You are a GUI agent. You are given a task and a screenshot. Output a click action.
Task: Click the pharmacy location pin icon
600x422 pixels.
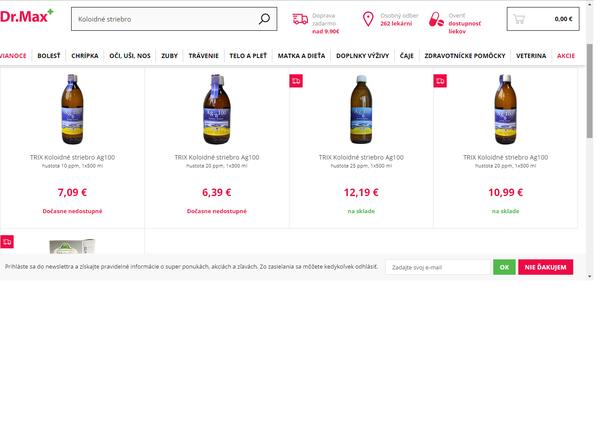tap(368, 18)
